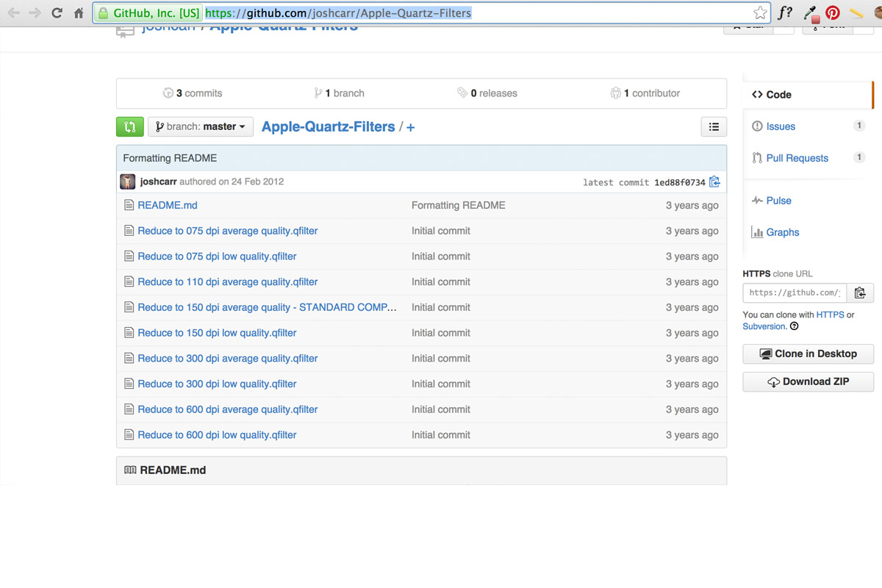Open the f? font extension icon
The width and height of the screenshot is (882, 588).
tap(785, 12)
